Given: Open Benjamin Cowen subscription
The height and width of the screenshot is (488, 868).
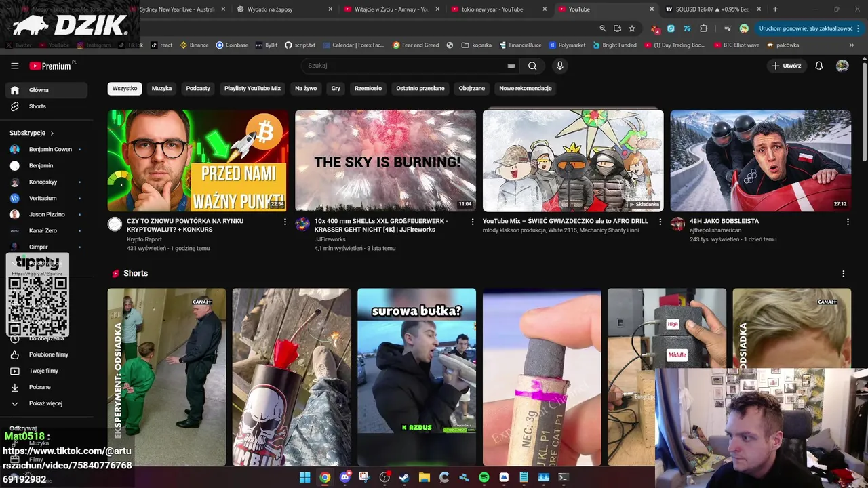Looking at the screenshot, I should (x=46, y=149).
